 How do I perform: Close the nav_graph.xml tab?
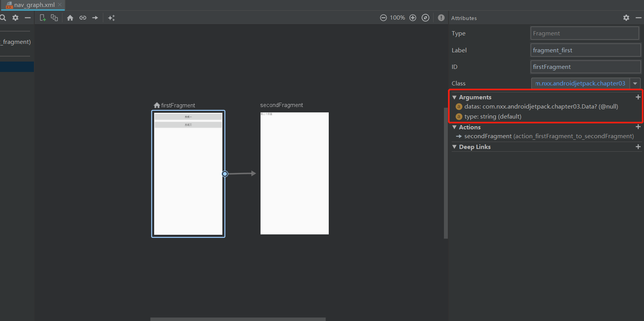[60, 5]
